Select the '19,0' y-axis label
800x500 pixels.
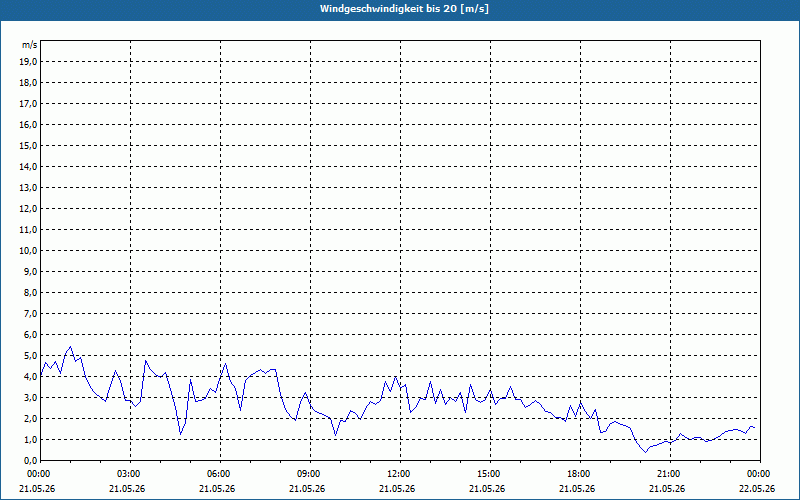point(28,62)
